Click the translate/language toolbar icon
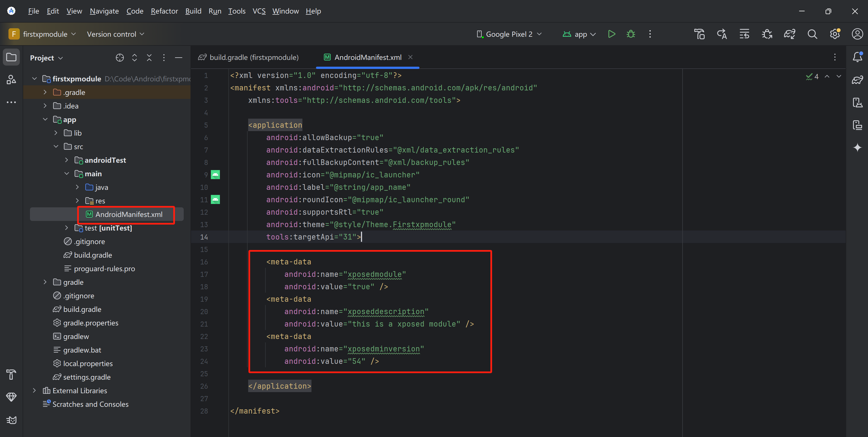This screenshot has height=437, width=868. pos(722,34)
